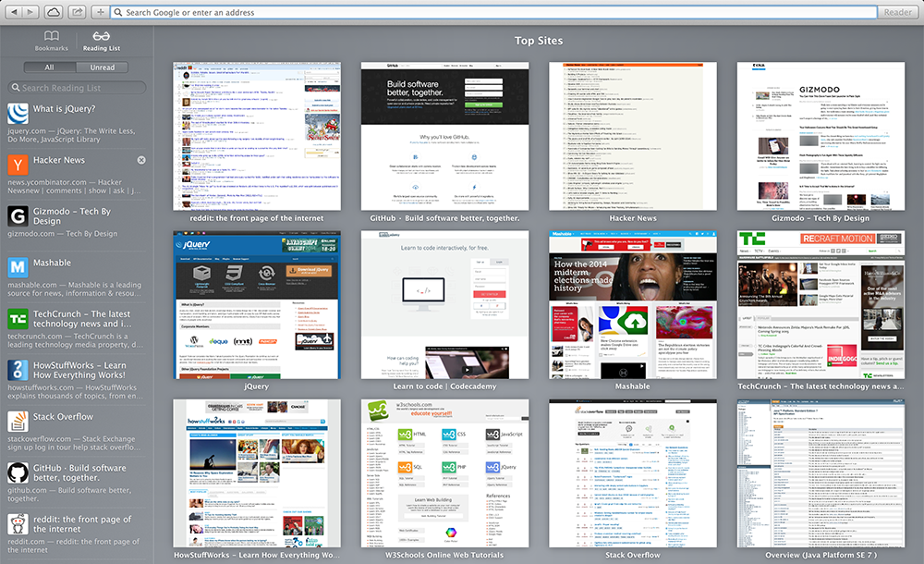Image resolution: width=924 pixels, height=564 pixels.
Task: Click 'reddit.com — reddit: the front page' description
Action: [x=74, y=546]
